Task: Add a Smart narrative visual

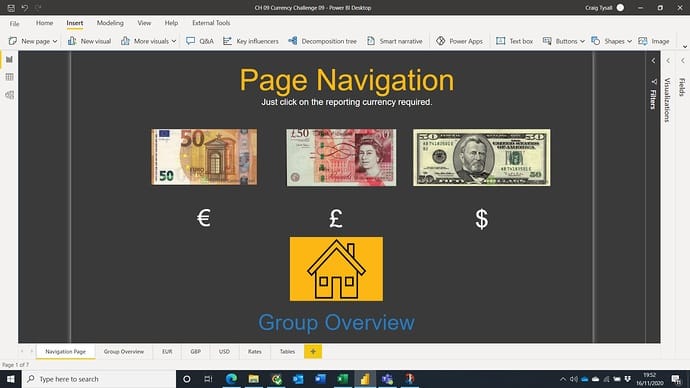Action: click(395, 41)
